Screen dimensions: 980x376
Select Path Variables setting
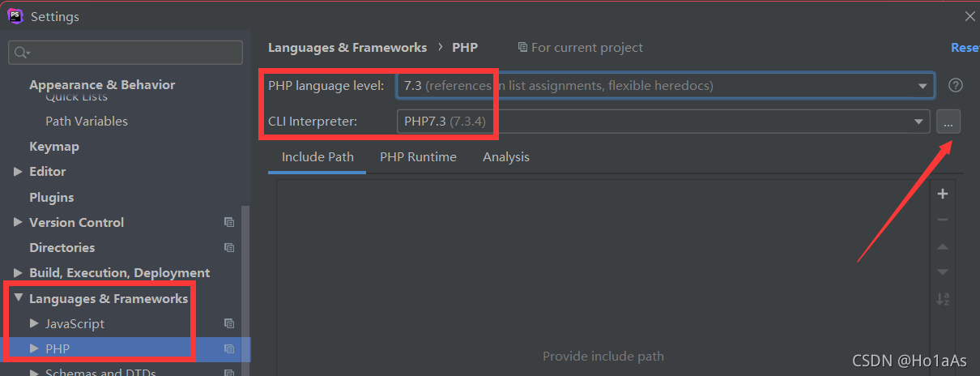pyautogui.click(x=87, y=121)
